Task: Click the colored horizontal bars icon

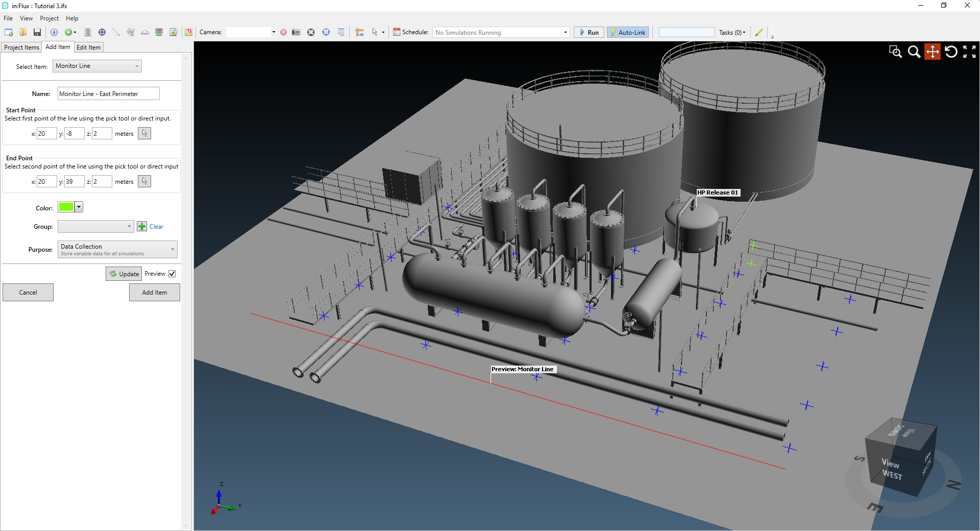Action: tap(159, 32)
